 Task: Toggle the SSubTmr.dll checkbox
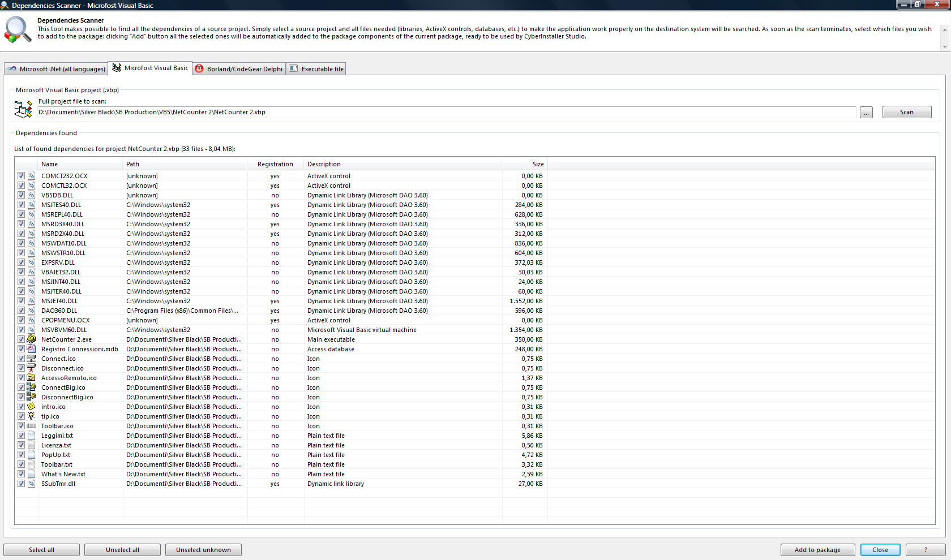21,484
